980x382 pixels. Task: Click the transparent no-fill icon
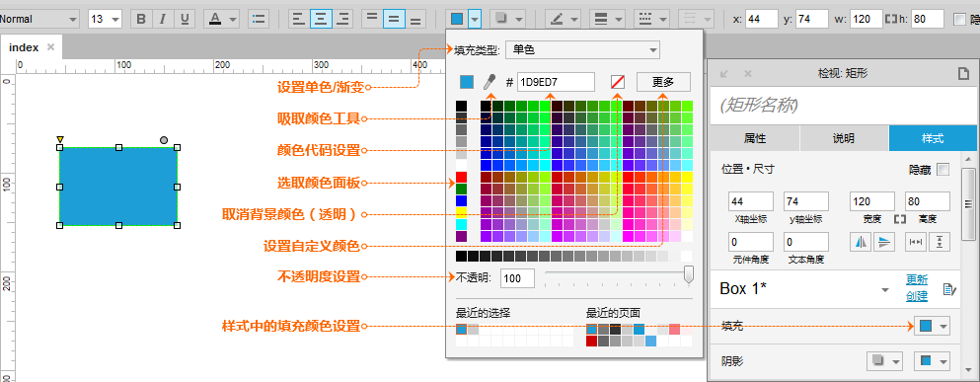coord(618,82)
